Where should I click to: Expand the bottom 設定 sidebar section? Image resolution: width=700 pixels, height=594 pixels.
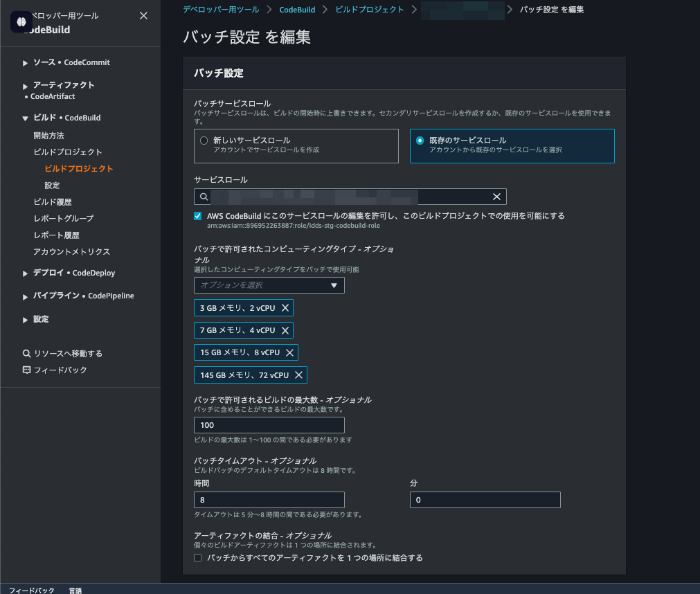pos(25,320)
